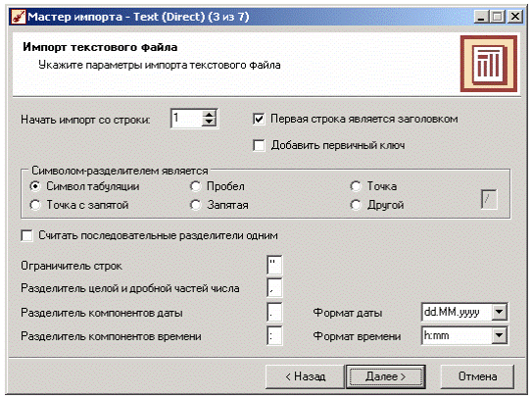Screen dimensions: 532x399
Task: Click the 'Формат времени' label
Action: (x=357, y=336)
